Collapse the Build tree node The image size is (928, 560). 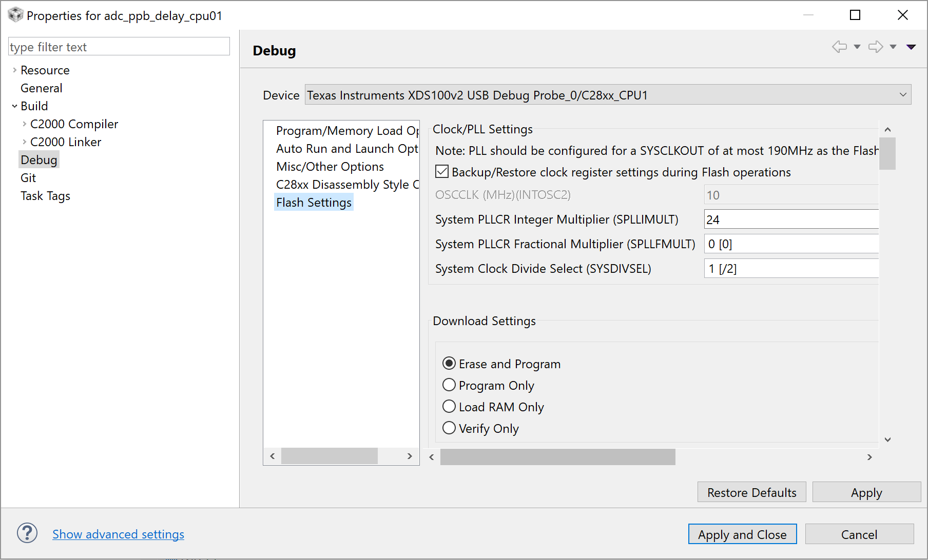point(14,106)
